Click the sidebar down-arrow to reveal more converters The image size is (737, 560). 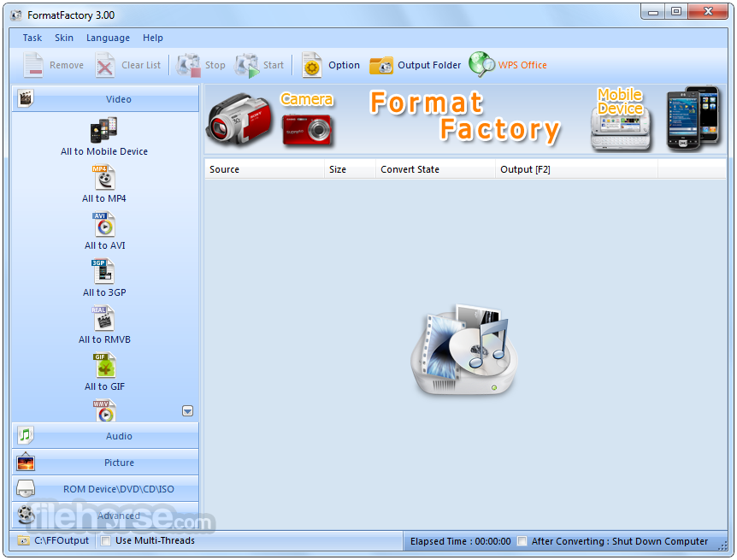[187, 411]
